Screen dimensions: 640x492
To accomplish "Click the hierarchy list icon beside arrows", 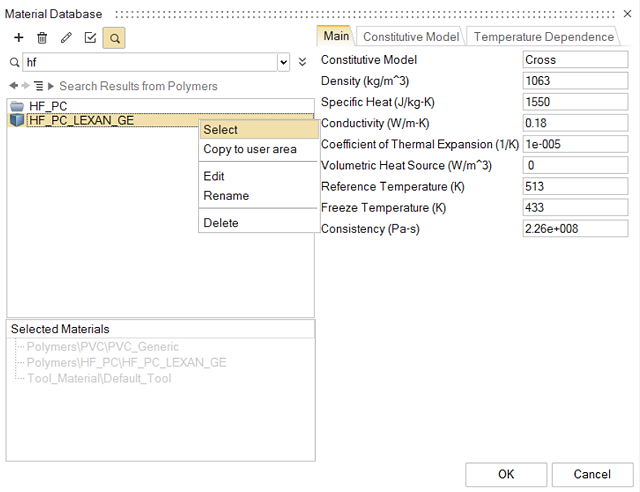I will coord(39,86).
